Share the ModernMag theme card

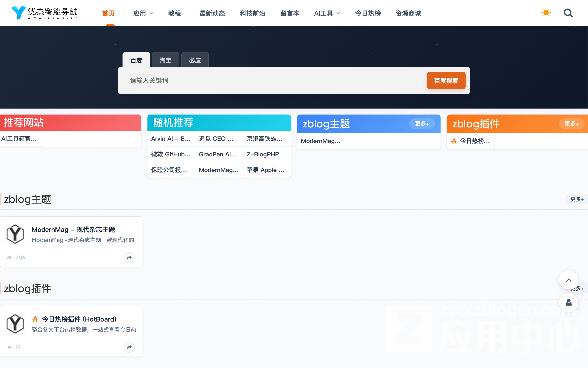[x=129, y=258]
